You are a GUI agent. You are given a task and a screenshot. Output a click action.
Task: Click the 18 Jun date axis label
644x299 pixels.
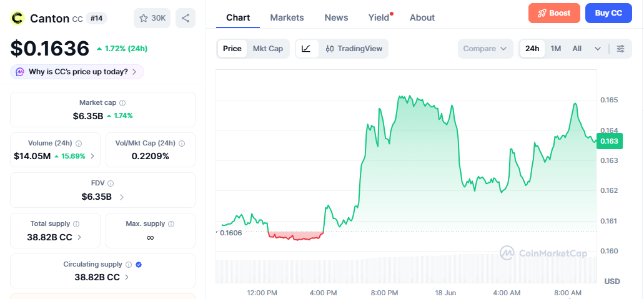pos(445,293)
